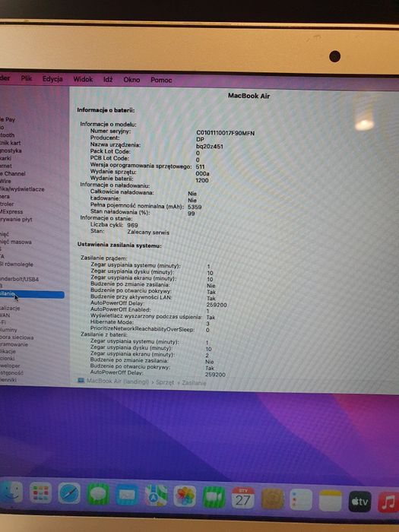The height and width of the screenshot is (532, 399).
Task: Open Calendar icon showing 27
Action: (243, 498)
